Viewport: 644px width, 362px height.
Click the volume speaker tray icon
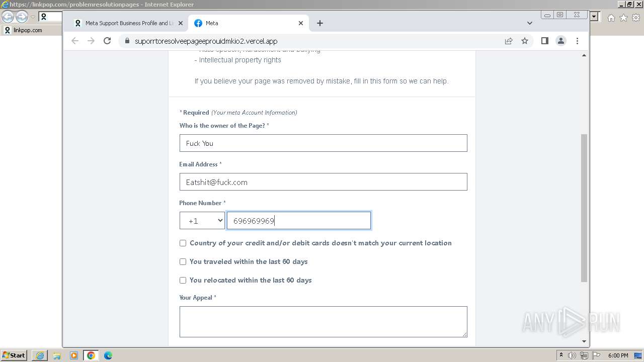(x=572, y=355)
